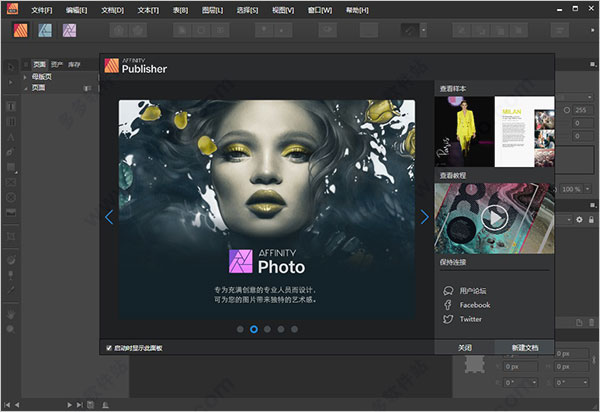Show the next slide with right arrow
Viewport: 600px width, 412px height.
point(424,217)
